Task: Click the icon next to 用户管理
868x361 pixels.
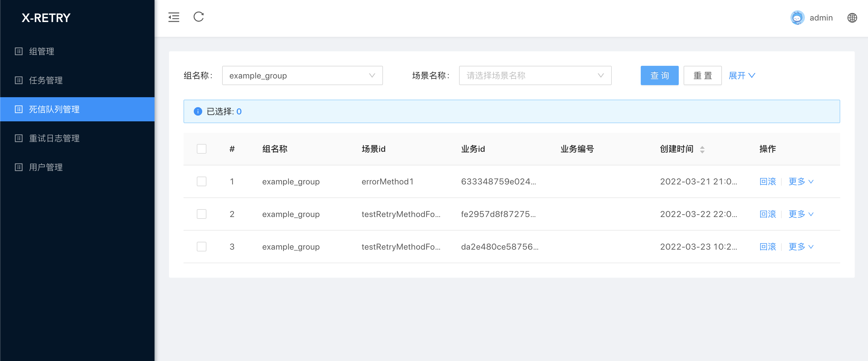Action: click(19, 167)
